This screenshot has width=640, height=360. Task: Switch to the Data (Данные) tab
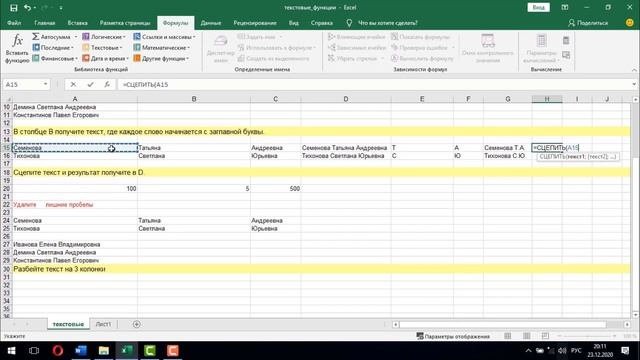[211, 23]
